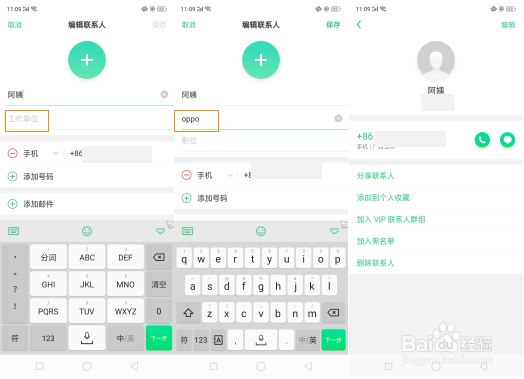
Task: Switch to 符 symbols on middle keyboard
Action: click(x=184, y=340)
